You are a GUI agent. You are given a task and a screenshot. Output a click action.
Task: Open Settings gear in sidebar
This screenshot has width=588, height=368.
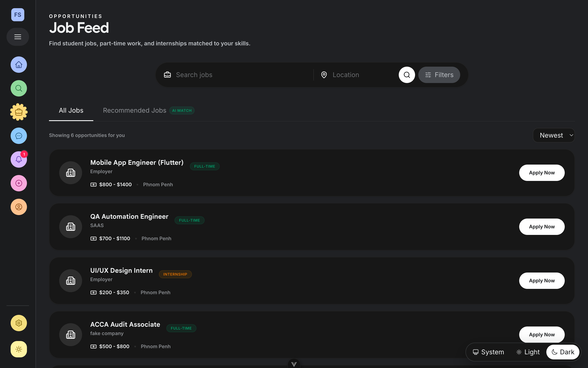click(19, 323)
